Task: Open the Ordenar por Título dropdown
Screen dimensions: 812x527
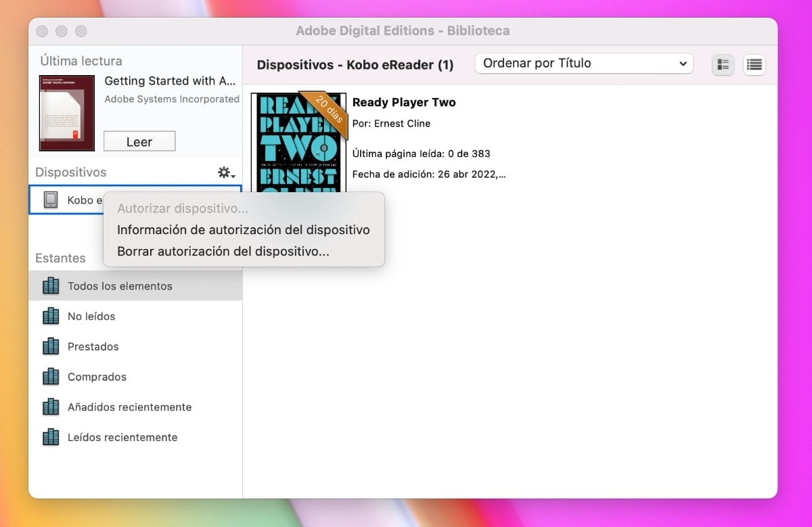Action: point(583,63)
